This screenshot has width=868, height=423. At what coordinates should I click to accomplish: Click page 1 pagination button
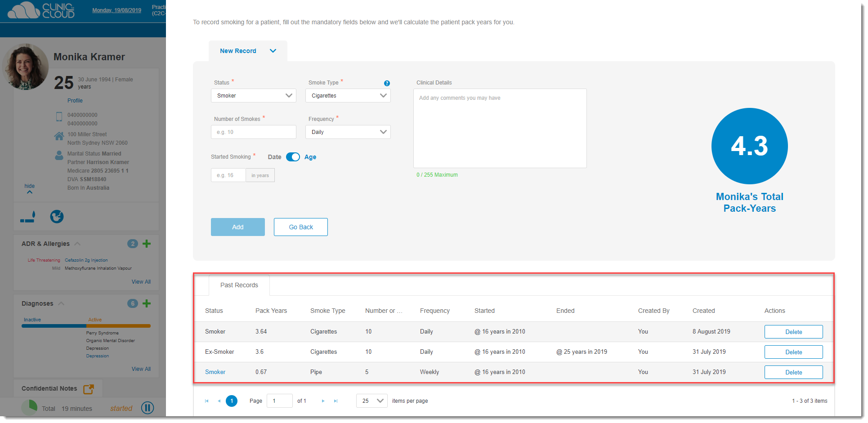coord(232,401)
